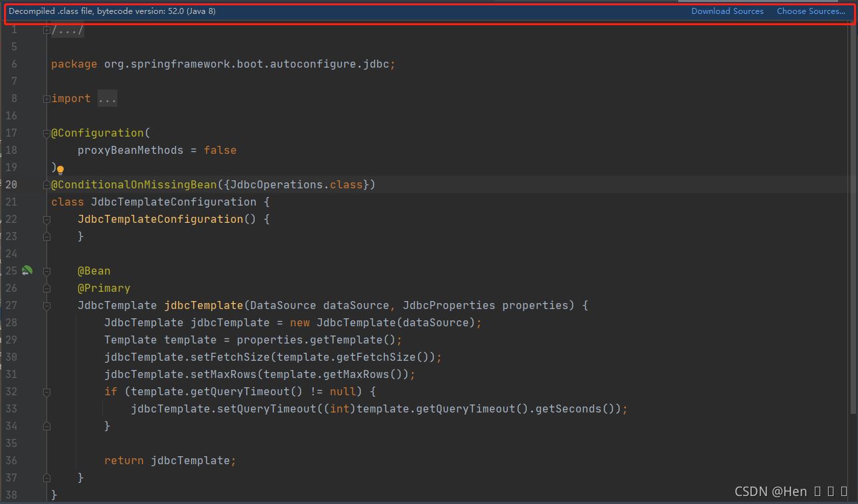This screenshot has width=858, height=504.
Task: Click the fold end marker on line 34
Action: point(46,426)
